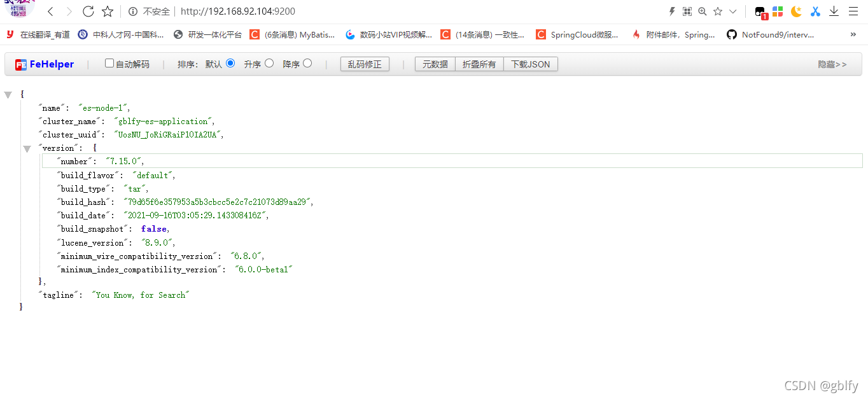This screenshot has width=868, height=399.
Task: Open the QR code grid icon
Action: coord(687,11)
